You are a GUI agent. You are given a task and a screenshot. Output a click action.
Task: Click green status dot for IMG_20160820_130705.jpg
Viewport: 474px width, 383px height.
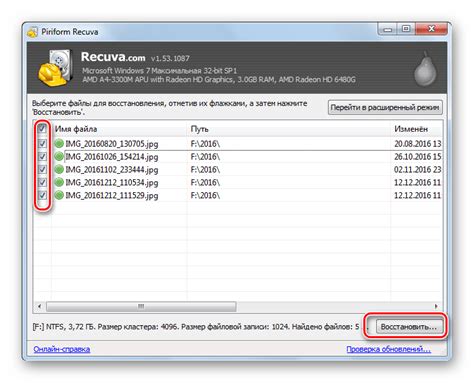click(59, 144)
